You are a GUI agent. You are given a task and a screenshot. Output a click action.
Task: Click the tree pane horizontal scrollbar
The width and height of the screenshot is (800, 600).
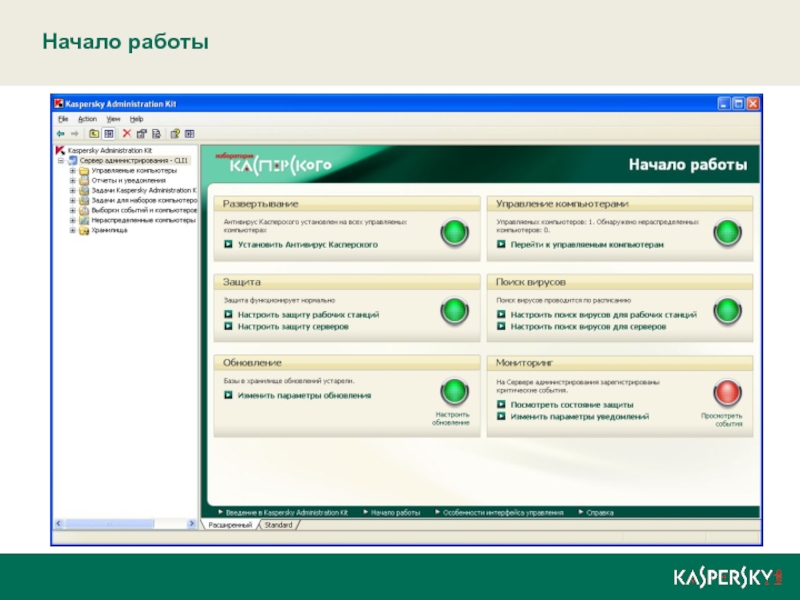(125, 522)
